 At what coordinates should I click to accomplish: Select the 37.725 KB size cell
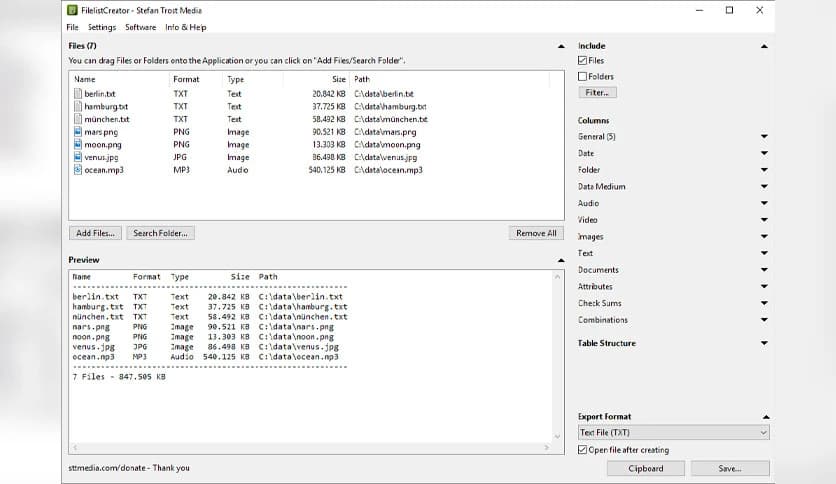point(329,107)
